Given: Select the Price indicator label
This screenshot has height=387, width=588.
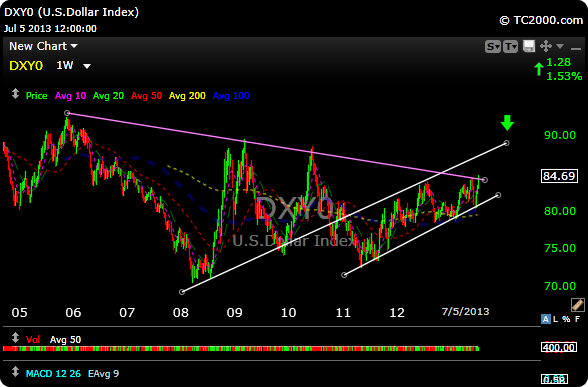Looking at the screenshot, I should (36, 96).
